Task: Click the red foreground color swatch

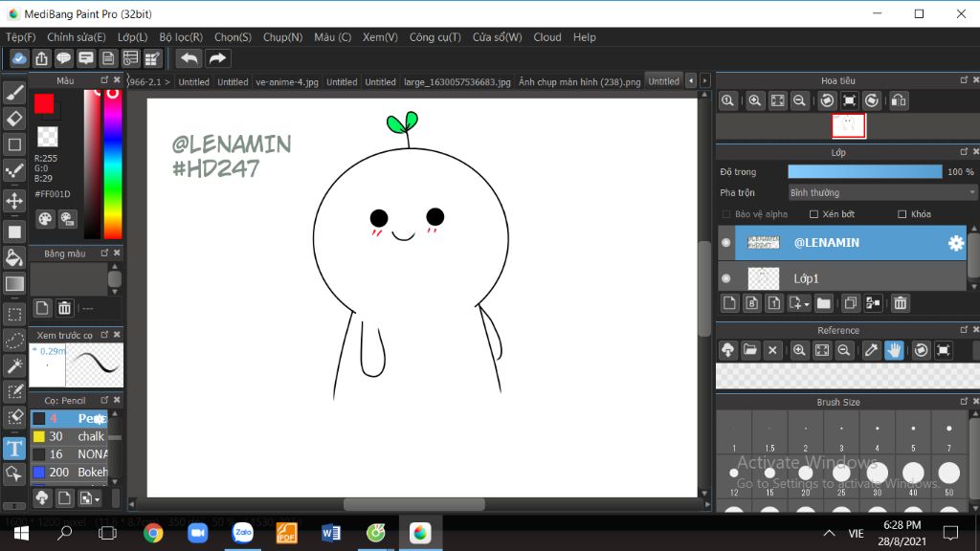Action: click(x=44, y=103)
